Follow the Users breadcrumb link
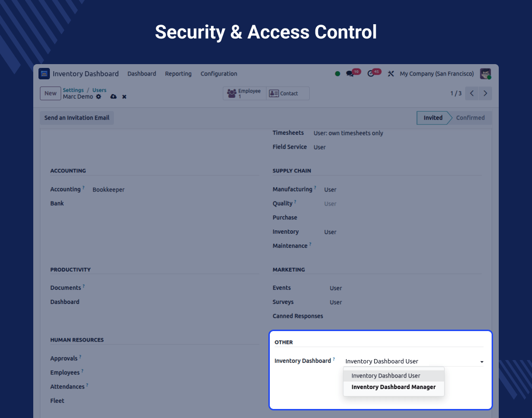Viewport: 532px width, 418px height. coord(99,90)
